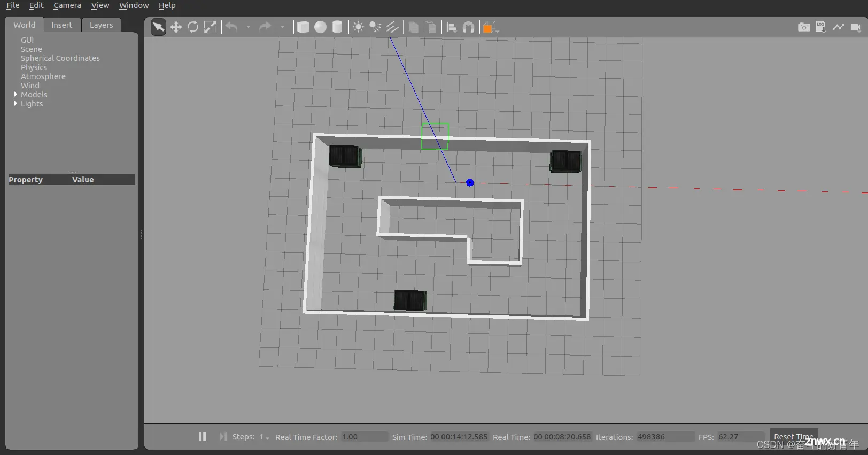Select Physics in the world tree

pyautogui.click(x=34, y=67)
